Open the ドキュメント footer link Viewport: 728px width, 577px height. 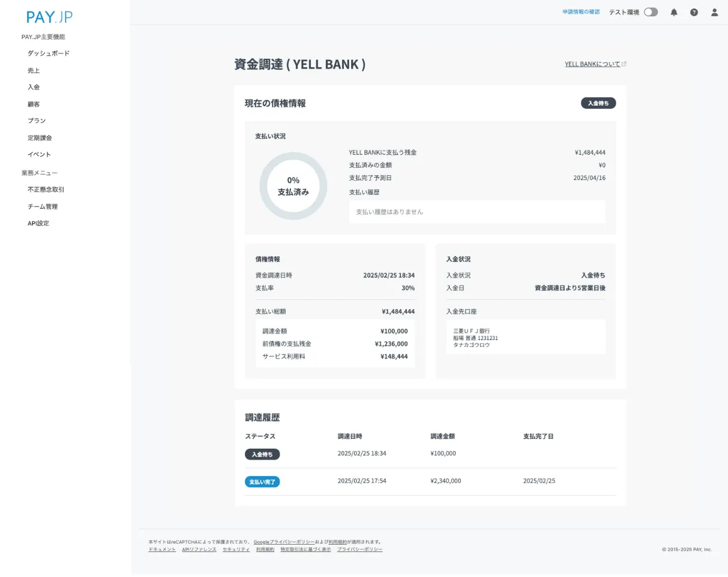point(162,549)
